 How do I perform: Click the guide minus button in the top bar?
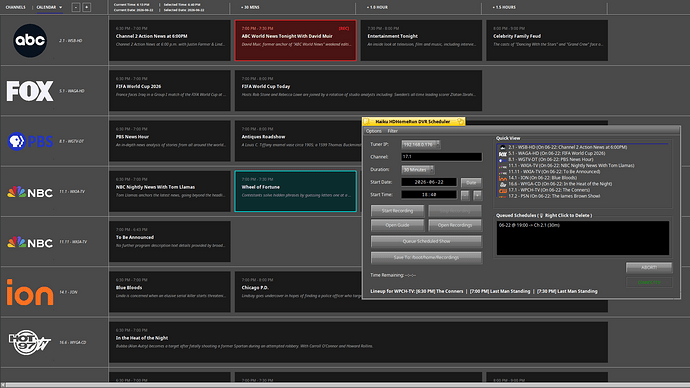tap(76, 7)
